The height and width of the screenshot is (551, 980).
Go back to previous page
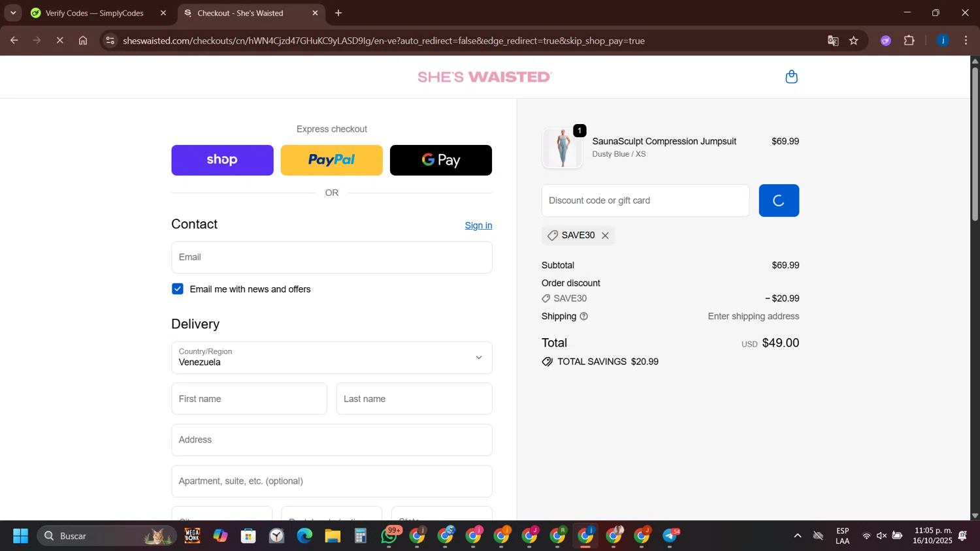[x=14, y=40]
